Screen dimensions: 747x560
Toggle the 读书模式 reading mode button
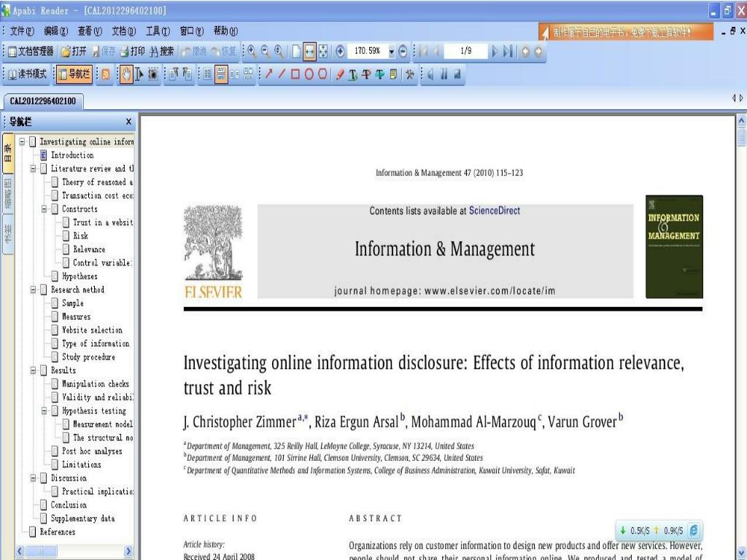tap(28, 74)
